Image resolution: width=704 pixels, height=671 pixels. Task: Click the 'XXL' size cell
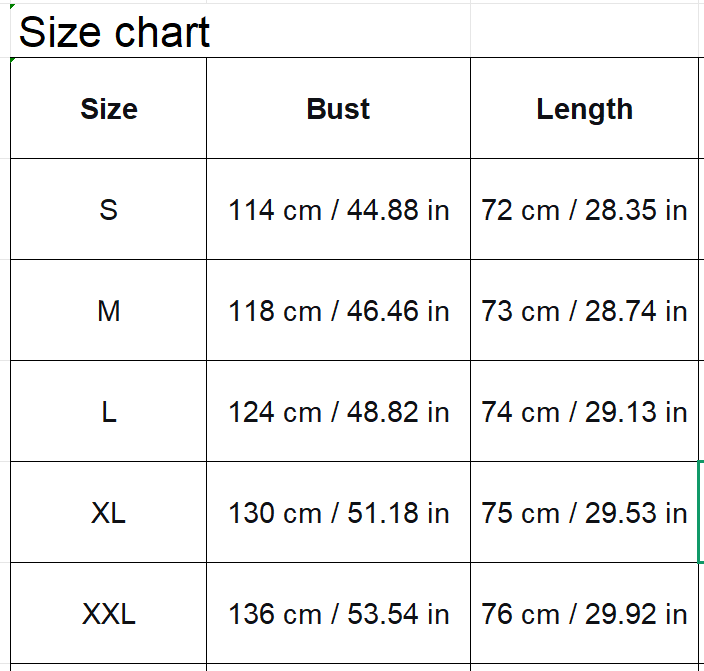click(108, 614)
